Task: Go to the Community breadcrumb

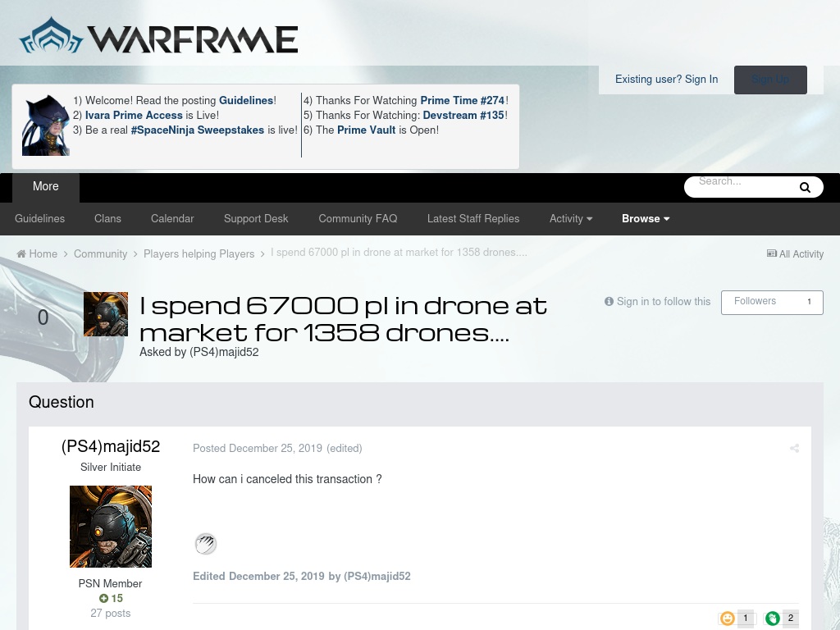Action: (101, 254)
